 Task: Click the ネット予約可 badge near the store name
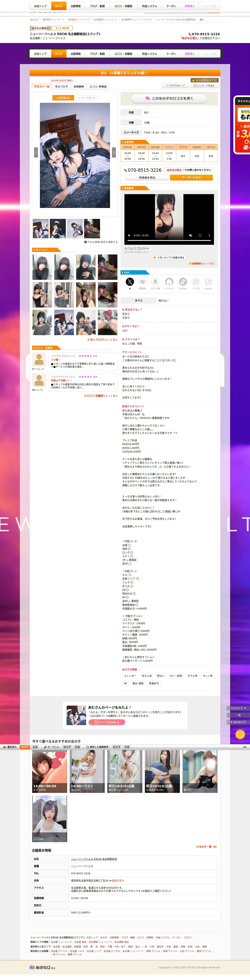(x=62, y=28)
